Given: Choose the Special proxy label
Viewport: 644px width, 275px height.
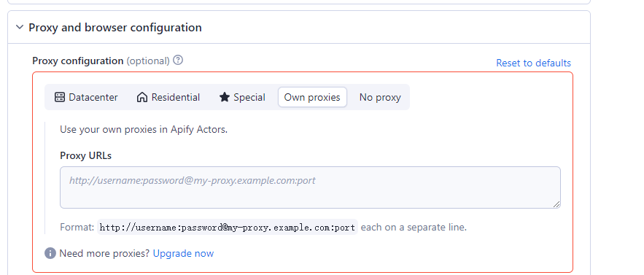Looking at the screenshot, I should tap(249, 98).
